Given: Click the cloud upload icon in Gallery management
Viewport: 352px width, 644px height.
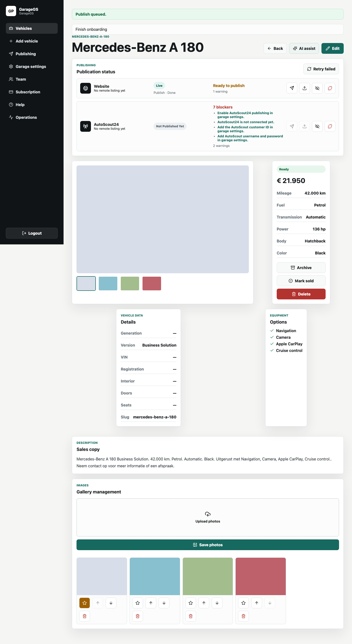Looking at the screenshot, I should (208, 514).
